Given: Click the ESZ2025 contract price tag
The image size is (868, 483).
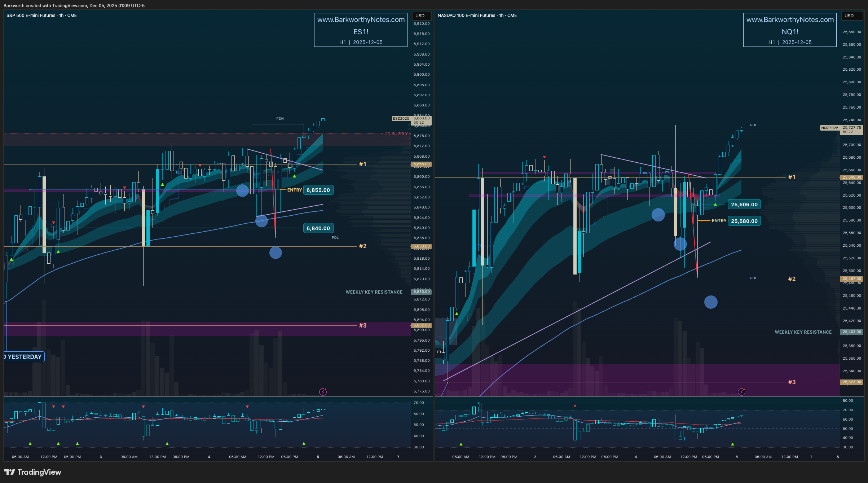Looking at the screenshot, I should coord(401,119).
